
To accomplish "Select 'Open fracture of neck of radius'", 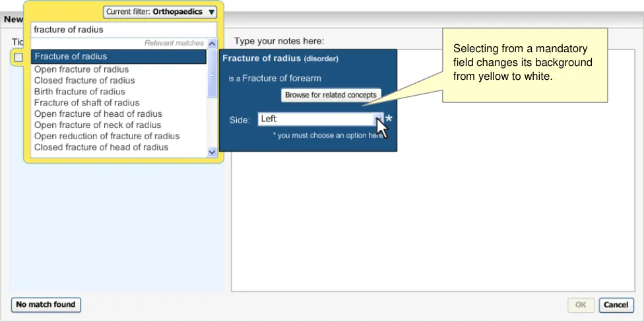I will 97,125.
